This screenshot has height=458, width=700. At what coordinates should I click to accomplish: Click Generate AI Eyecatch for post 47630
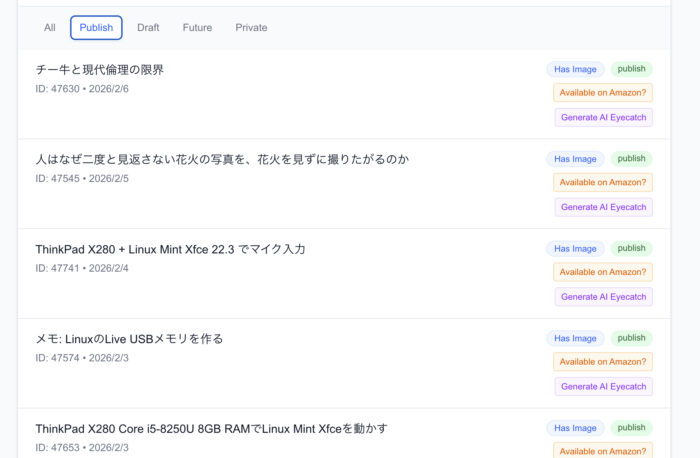click(603, 118)
